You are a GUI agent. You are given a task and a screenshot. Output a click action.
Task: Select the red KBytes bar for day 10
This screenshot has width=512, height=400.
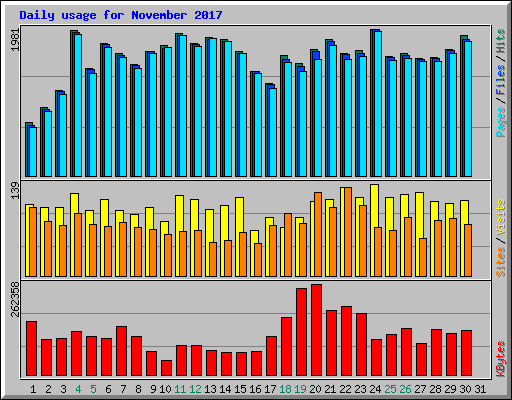pos(166,368)
